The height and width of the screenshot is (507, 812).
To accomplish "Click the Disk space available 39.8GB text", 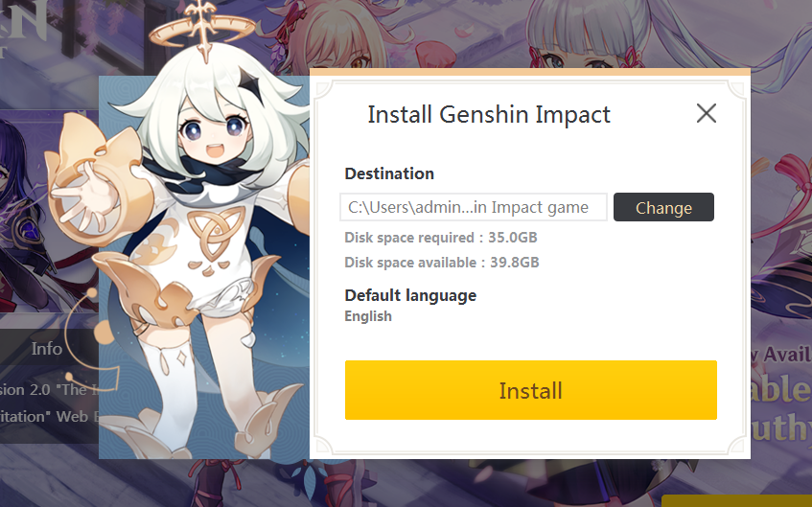I will click(x=442, y=262).
